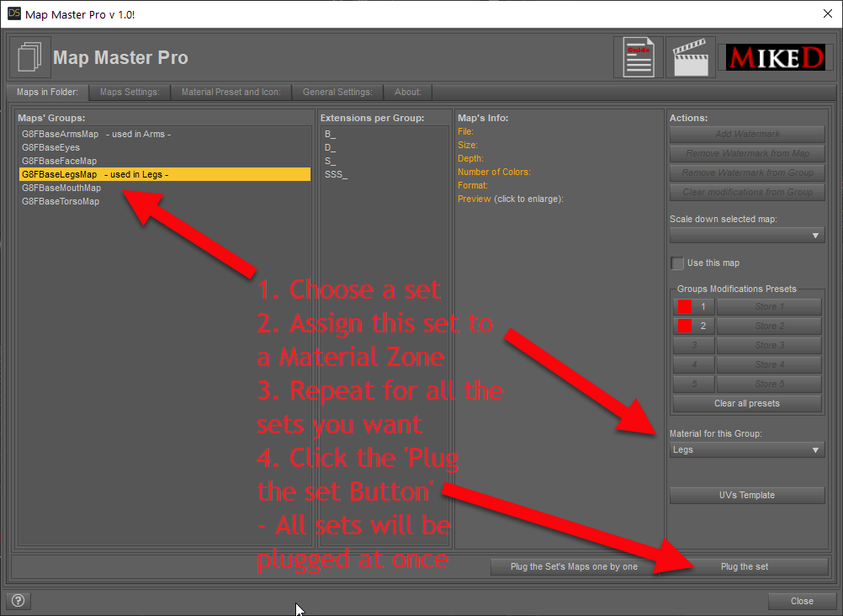Open Material for this Group dropdown
The height and width of the screenshot is (616, 843).
click(x=747, y=449)
